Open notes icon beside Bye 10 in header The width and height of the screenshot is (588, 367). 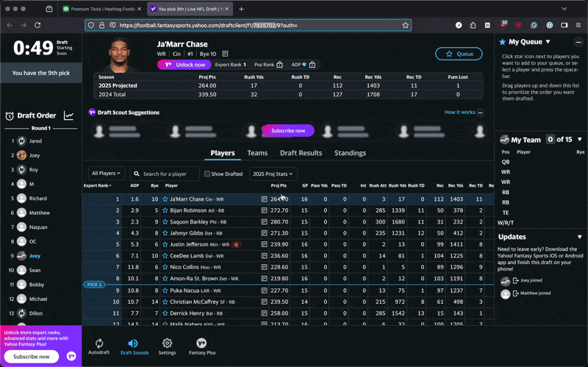pos(225,54)
